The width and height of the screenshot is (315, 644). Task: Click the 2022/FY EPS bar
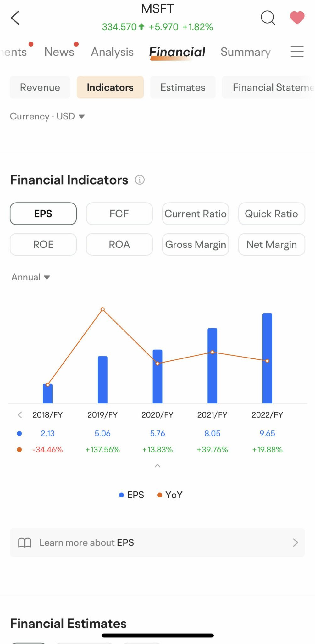click(x=267, y=358)
